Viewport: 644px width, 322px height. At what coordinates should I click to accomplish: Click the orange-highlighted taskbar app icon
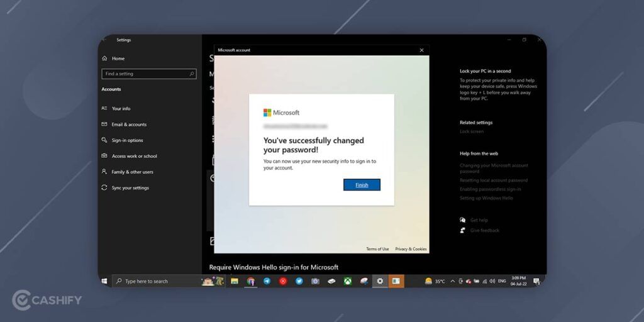pos(396,281)
